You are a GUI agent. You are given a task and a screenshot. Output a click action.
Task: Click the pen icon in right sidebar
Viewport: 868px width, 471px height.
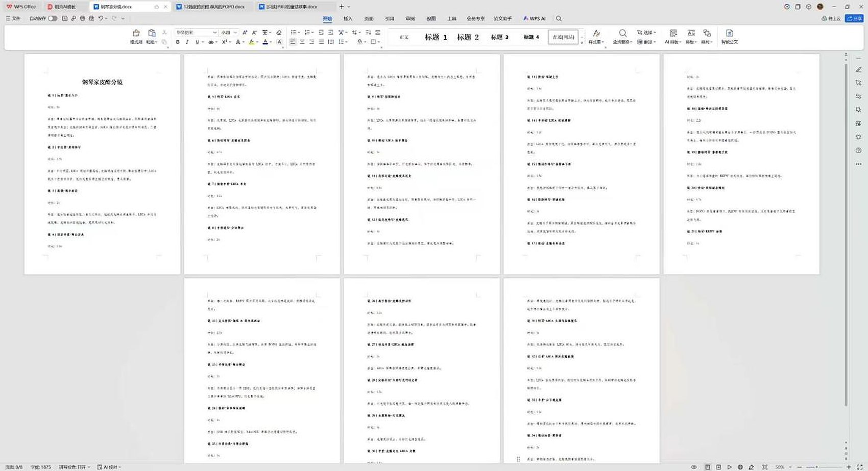click(x=858, y=69)
